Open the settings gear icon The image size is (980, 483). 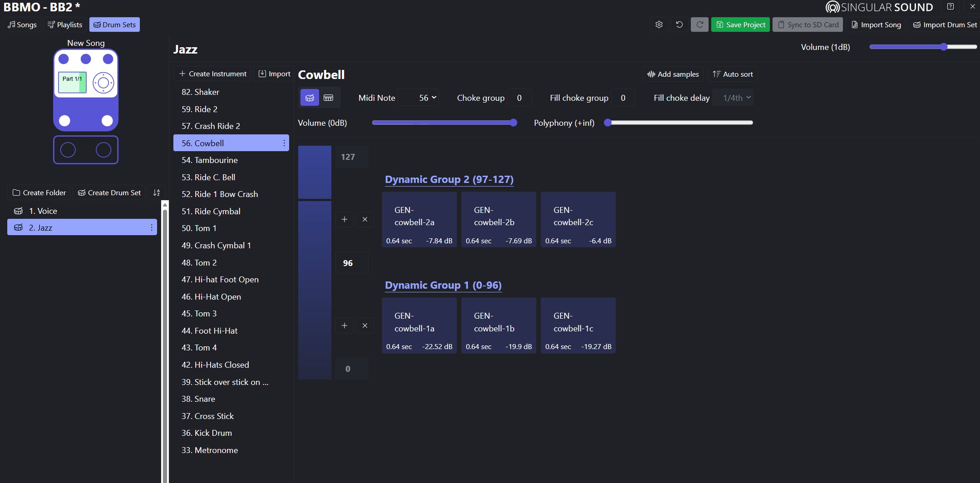pos(659,25)
